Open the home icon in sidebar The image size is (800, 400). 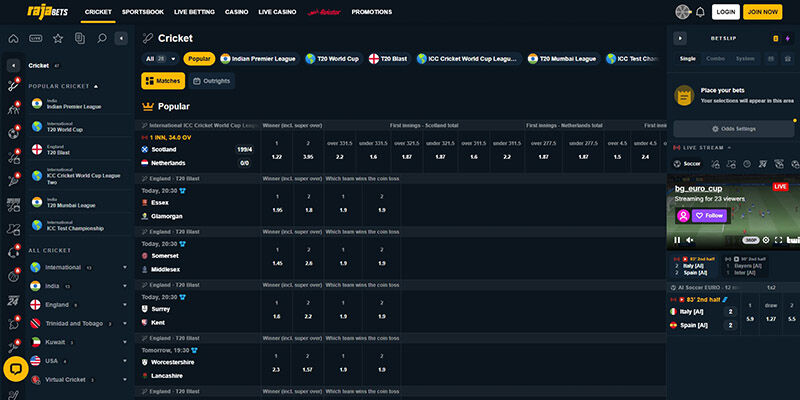(13, 38)
